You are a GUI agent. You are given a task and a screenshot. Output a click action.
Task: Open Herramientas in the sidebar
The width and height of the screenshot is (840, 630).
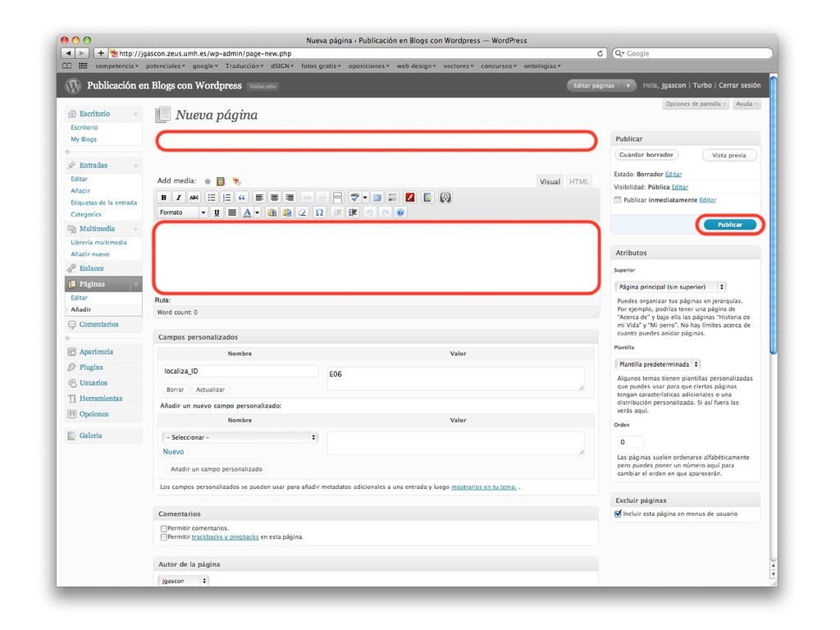[x=101, y=399]
